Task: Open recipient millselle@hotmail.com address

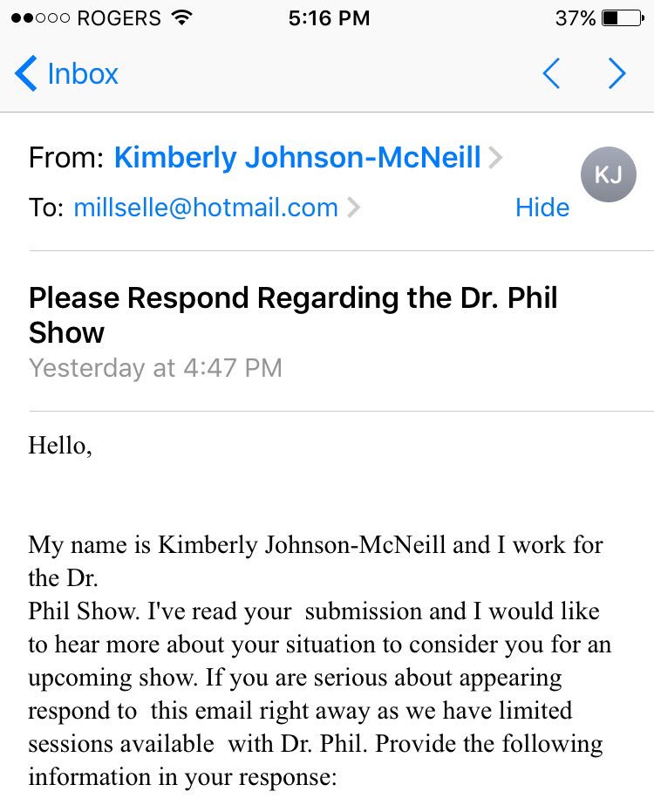Action: click(206, 208)
